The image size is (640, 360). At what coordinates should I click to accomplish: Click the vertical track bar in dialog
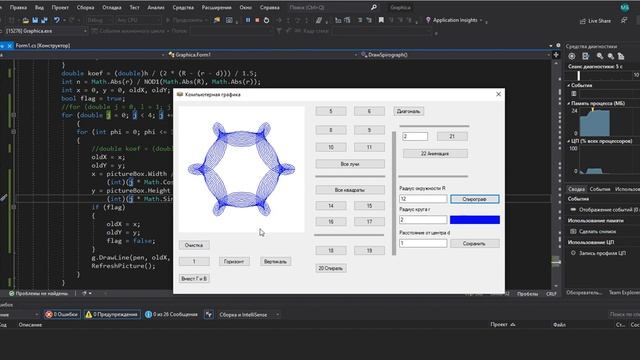[394, 193]
